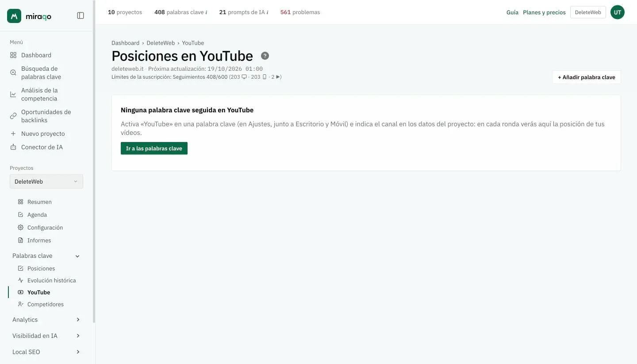Click the Competidores people icon
637x364 pixels.
pyautogui.click(x=20, y=304)
